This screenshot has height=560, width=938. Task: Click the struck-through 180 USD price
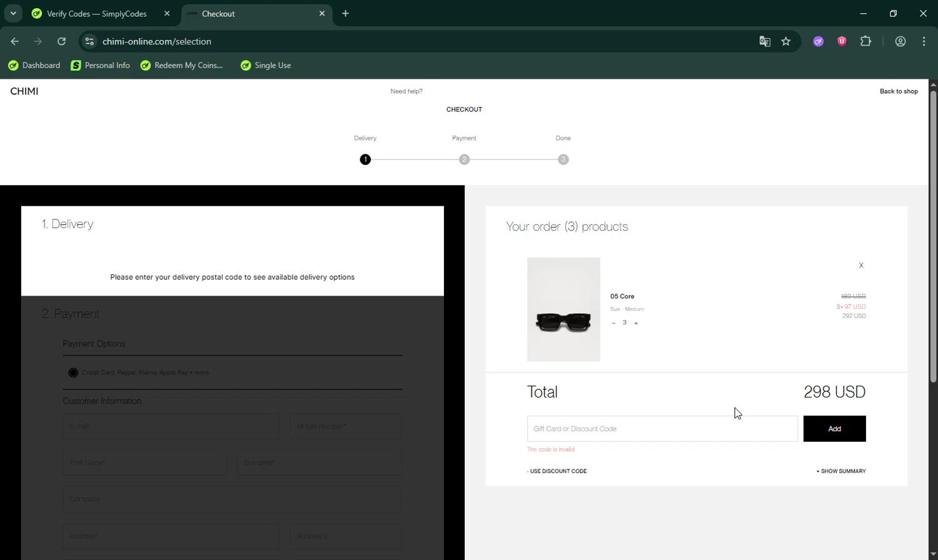[x=854, y=296]
